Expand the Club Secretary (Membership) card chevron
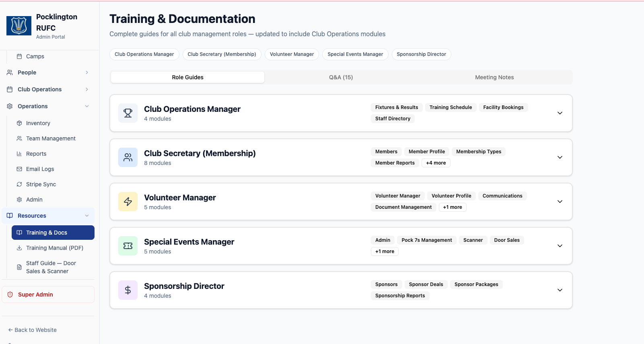This screenshot has height=344, width=644. click(560, 157)
